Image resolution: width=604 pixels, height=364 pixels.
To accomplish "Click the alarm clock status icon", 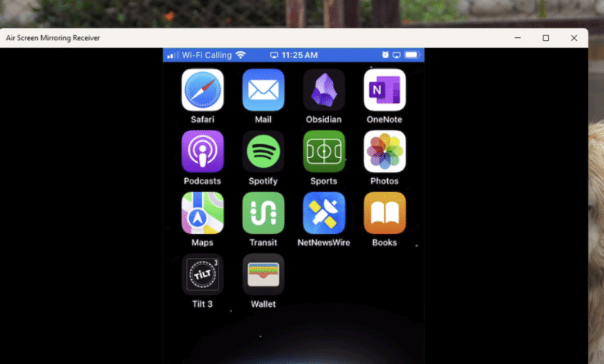I will (385, 55).
